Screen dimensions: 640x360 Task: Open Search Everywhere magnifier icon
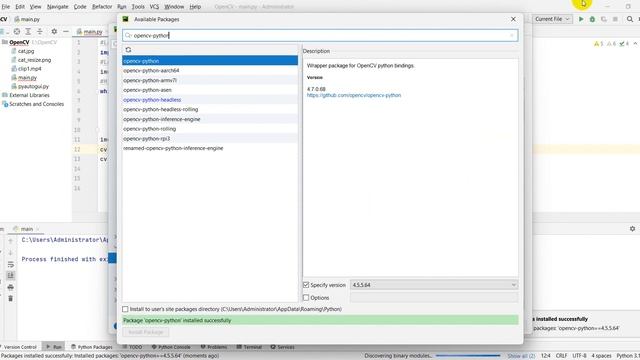point(630,19)
